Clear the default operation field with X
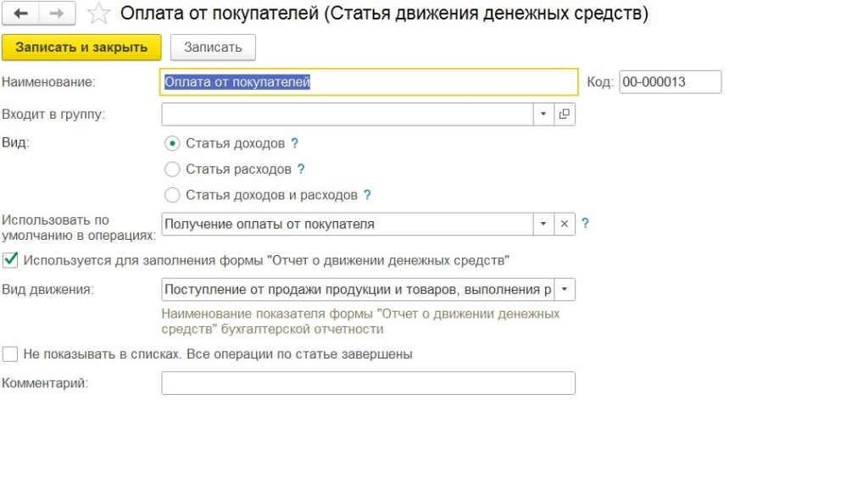 (565, 224)
